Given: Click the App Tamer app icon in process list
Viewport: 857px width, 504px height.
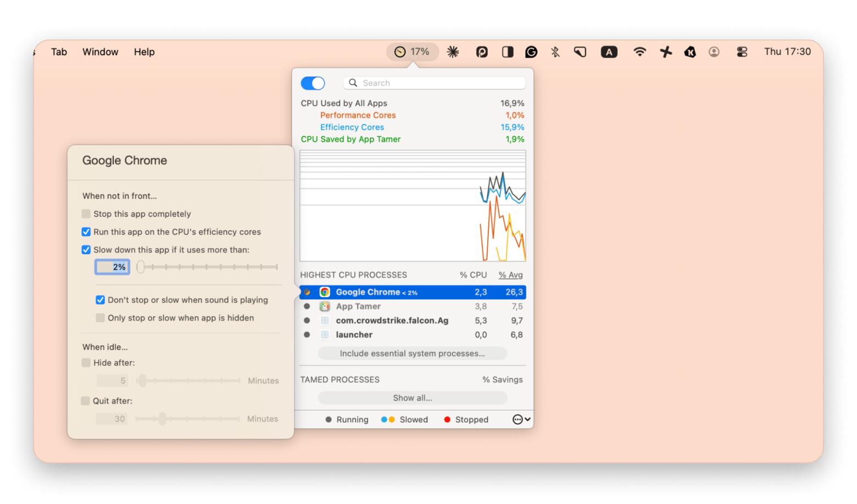Looking at the screenshot, I should [325, 306].
